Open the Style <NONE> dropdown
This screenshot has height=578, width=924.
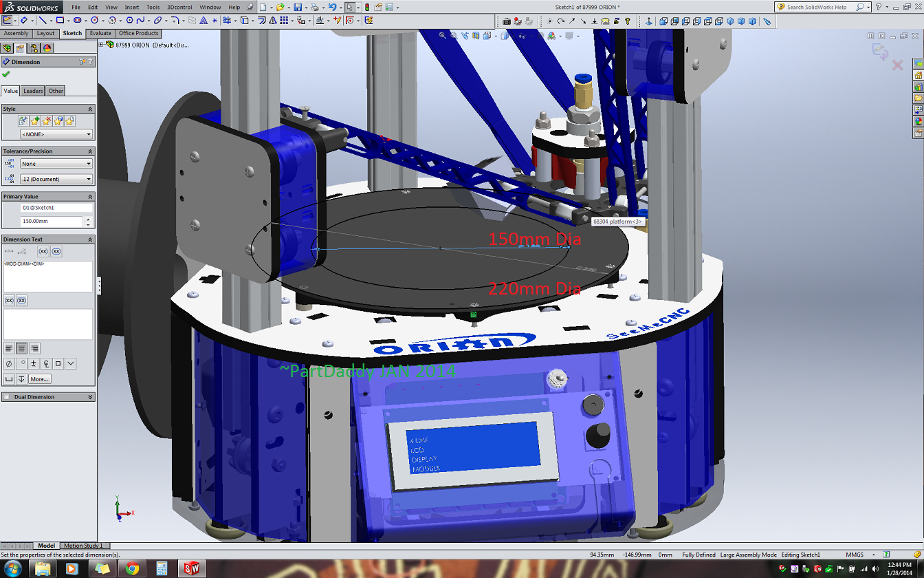(56, 134)
